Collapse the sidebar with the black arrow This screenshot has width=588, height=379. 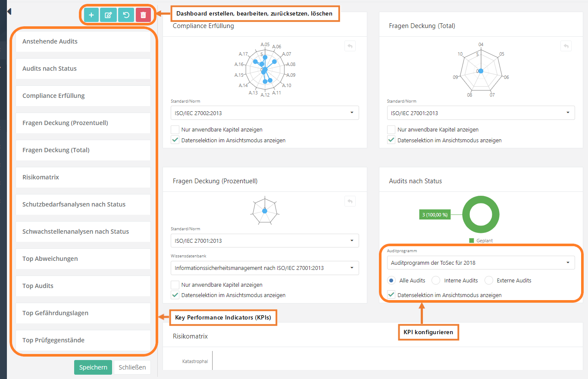(9, 12)
